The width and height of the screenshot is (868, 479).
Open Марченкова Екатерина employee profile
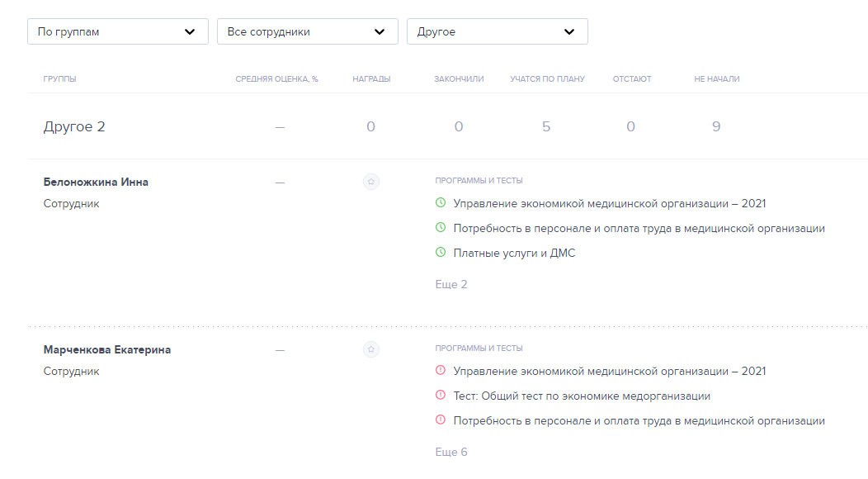pyautogui.click(x=107, y=349)
